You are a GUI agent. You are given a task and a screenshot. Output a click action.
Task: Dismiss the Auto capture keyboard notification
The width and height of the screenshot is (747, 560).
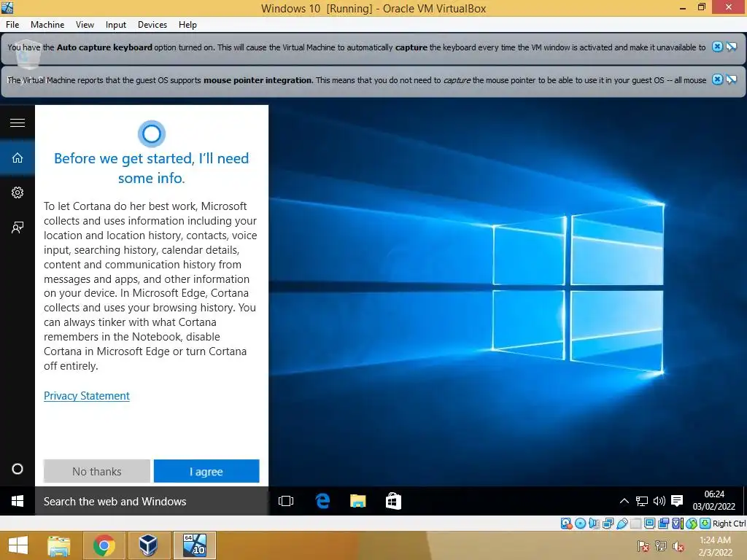pyautogui.click(x=717, y=47)
